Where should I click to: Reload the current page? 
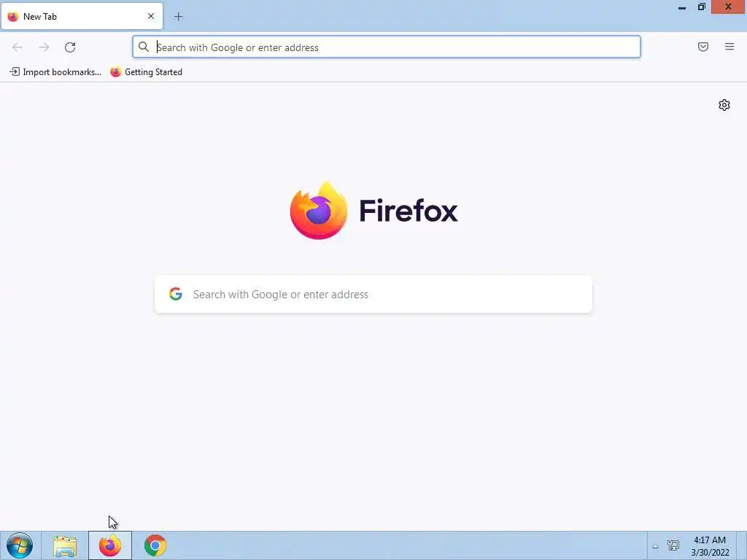70,47
